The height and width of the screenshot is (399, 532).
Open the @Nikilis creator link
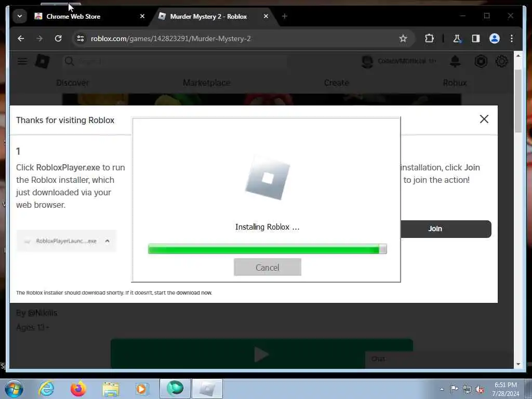click(x=42, y=313)
